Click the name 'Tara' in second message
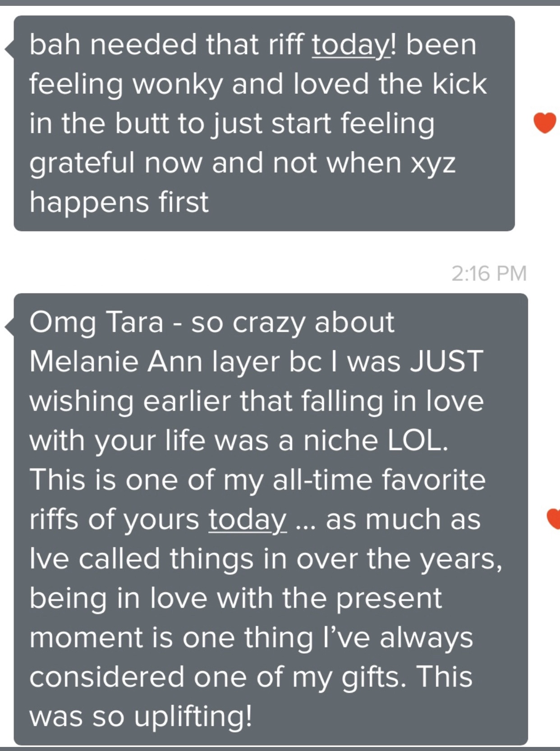This screenshot has height=751, width=560. click(134, 323)
